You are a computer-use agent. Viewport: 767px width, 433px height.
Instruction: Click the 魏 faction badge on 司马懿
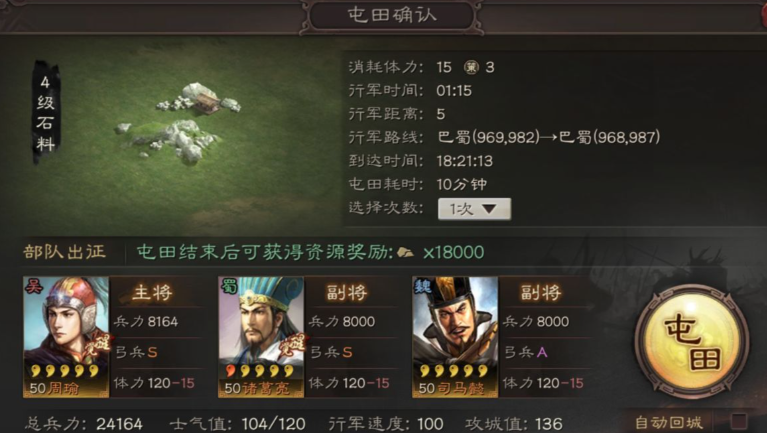423,286
